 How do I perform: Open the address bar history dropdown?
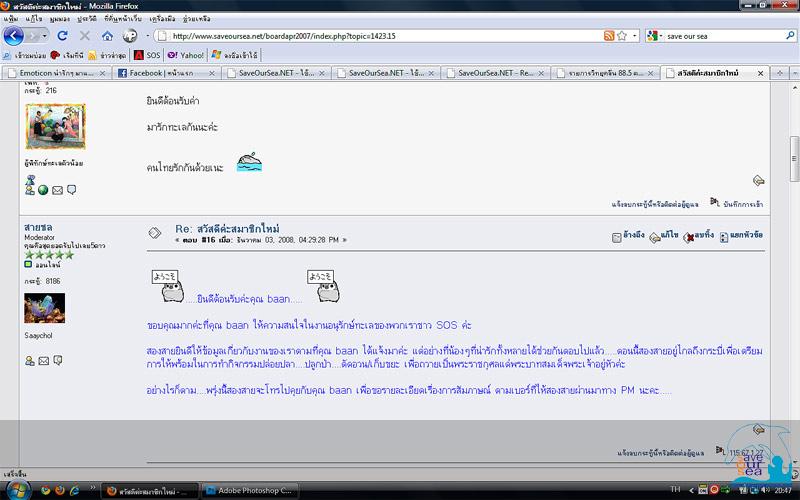(x=634, y=36)
